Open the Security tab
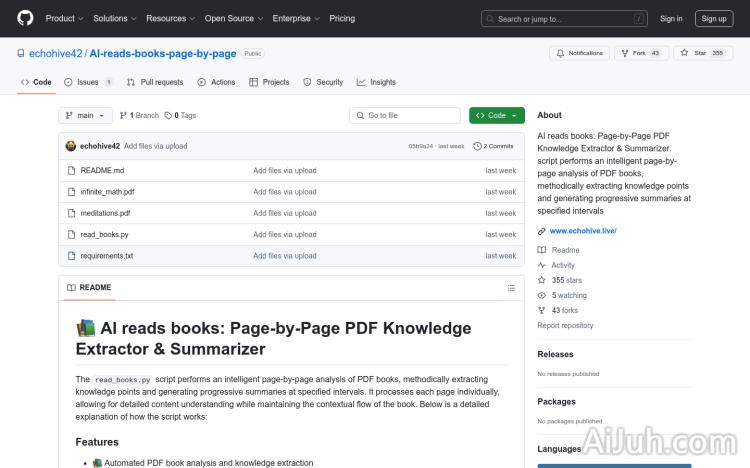 click(x=323, y=82)
